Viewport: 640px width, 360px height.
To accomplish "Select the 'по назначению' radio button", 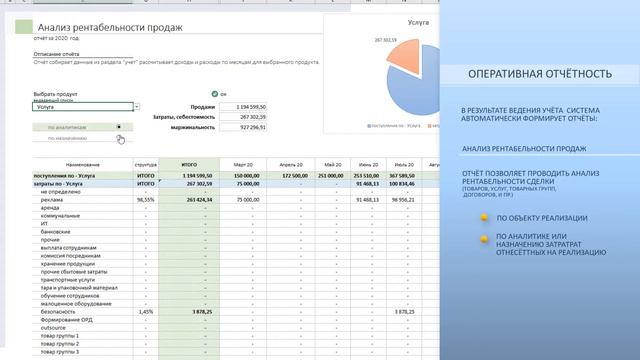I will pos(119,138).
